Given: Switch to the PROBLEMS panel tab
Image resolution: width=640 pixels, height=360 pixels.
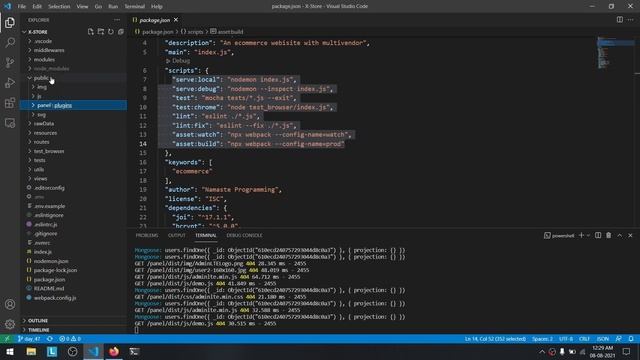Looking at the screenshot, I should [147, 236].
